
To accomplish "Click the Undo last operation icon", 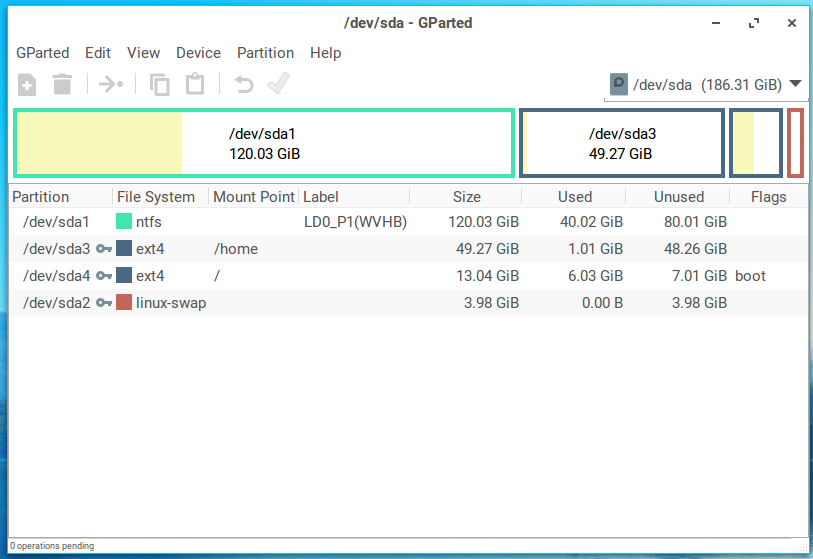I will tap(243, 85).
